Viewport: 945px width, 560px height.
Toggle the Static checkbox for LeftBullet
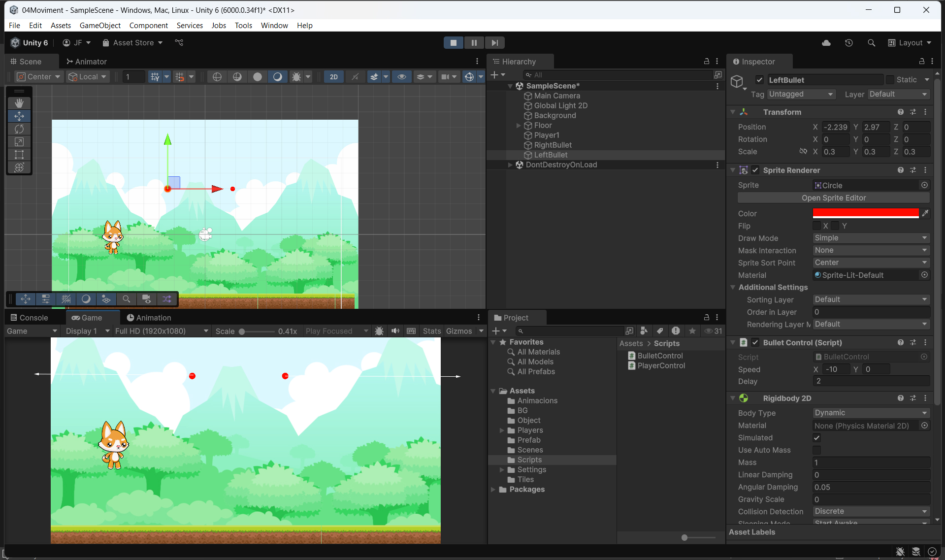point(890,80)
